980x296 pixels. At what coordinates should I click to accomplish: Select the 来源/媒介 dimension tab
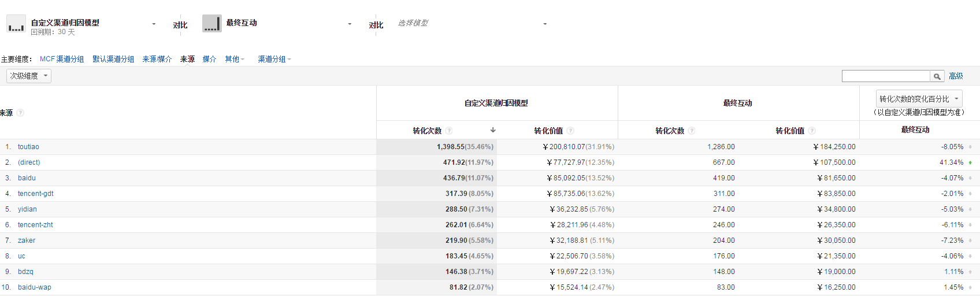coord(157,59)
